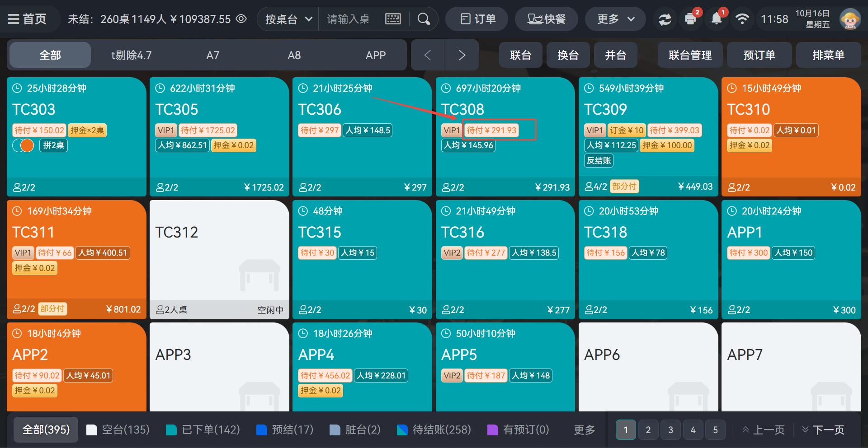Toggle the eye icon beside unpaid total

[x=241, y=19]
